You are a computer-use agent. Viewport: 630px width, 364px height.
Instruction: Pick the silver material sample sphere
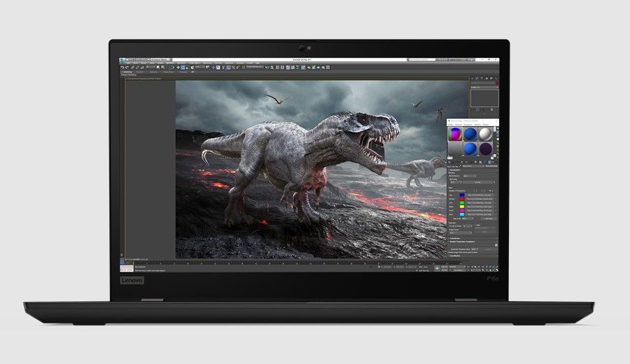pyautogui.click(x=485, y=134)
